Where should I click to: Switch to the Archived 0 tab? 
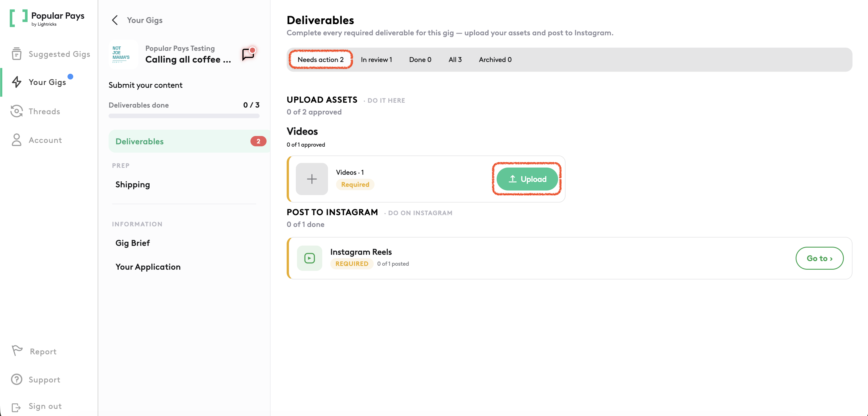(495, 60)
